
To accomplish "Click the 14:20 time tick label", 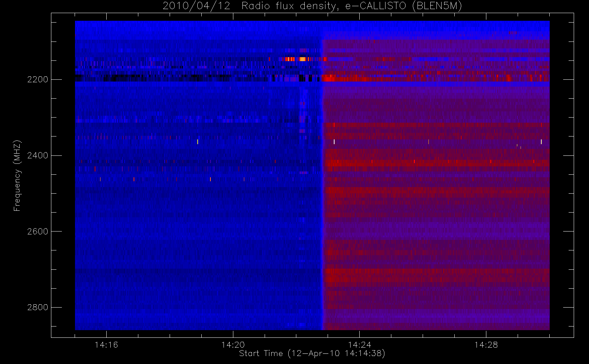I will [x=233, y=345].
